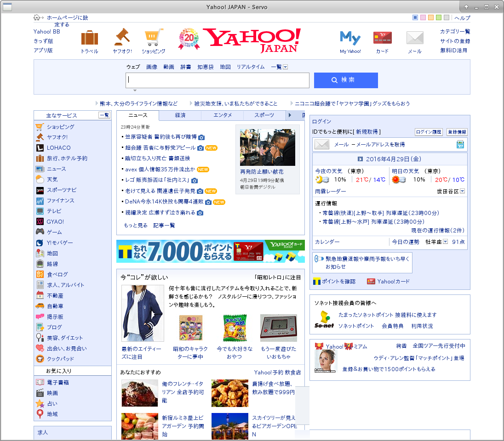Viewport: 504px width, 441px height.
Task: Click the 地域 pin sidebar icon
Action: (40, 414)
